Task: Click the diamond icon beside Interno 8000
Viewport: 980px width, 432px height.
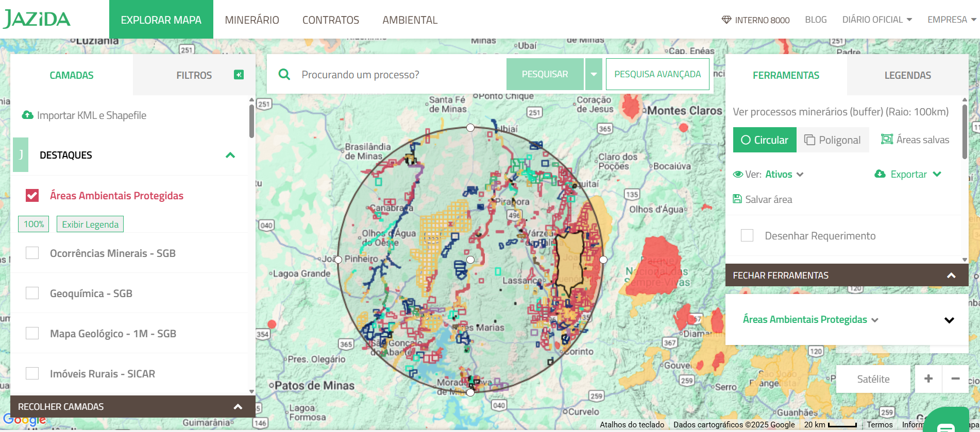Action: (726, 20)
